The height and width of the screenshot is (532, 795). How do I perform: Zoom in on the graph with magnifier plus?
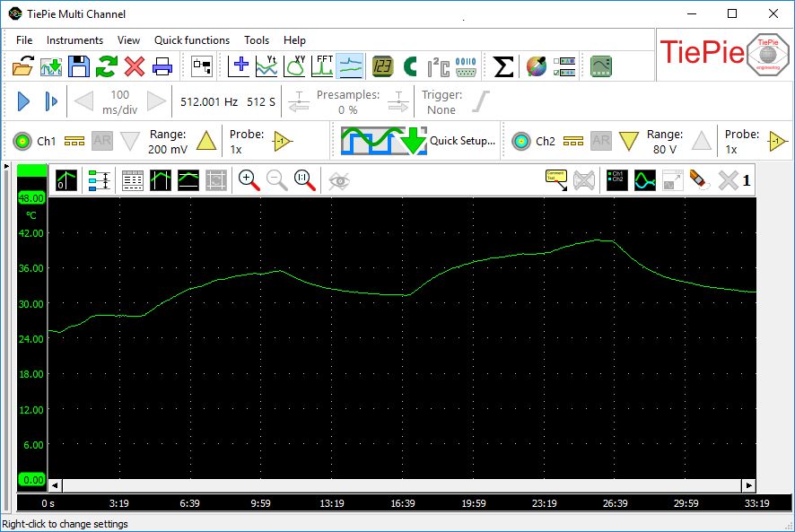click(249, 180)
